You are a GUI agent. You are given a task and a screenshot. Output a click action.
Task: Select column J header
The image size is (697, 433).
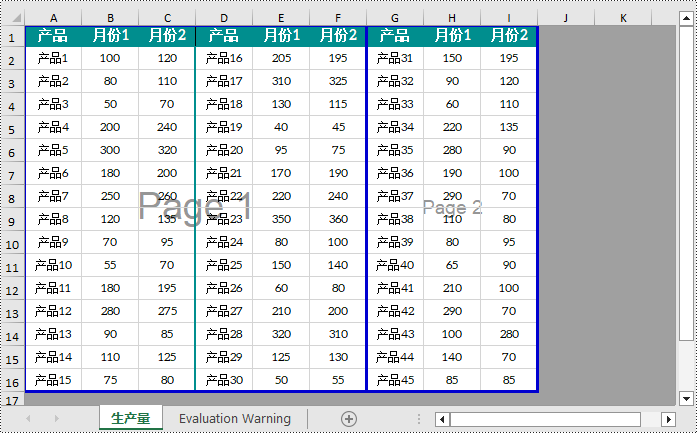(x=565, y=18)
